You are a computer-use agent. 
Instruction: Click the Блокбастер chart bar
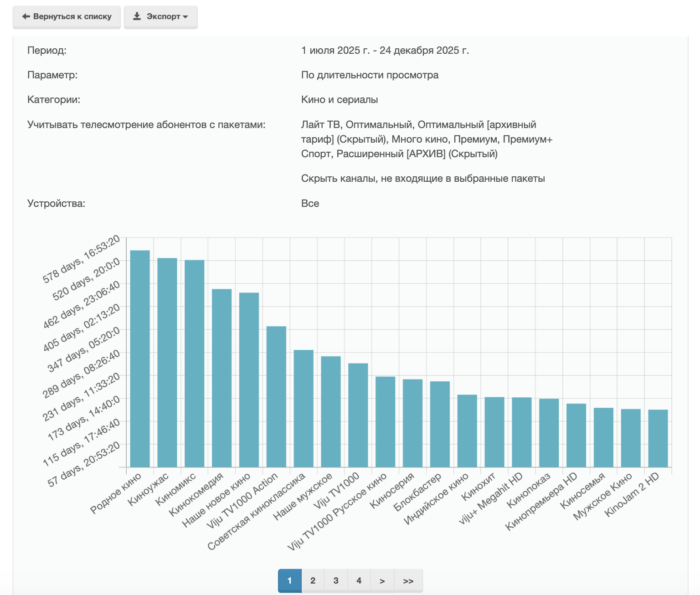(439, 423)
